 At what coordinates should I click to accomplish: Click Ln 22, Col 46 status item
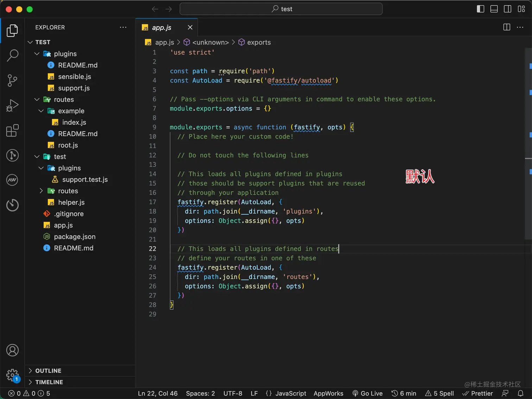[x=158, y=393]
